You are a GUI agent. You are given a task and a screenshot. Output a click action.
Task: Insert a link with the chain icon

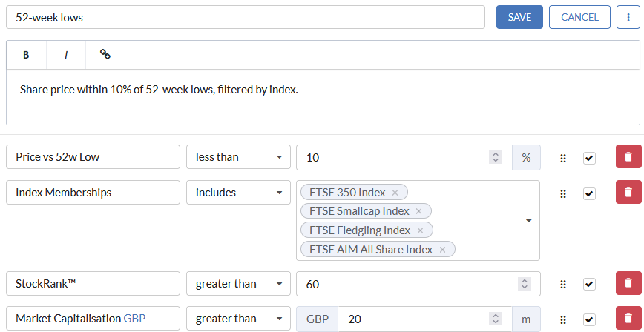105,54
